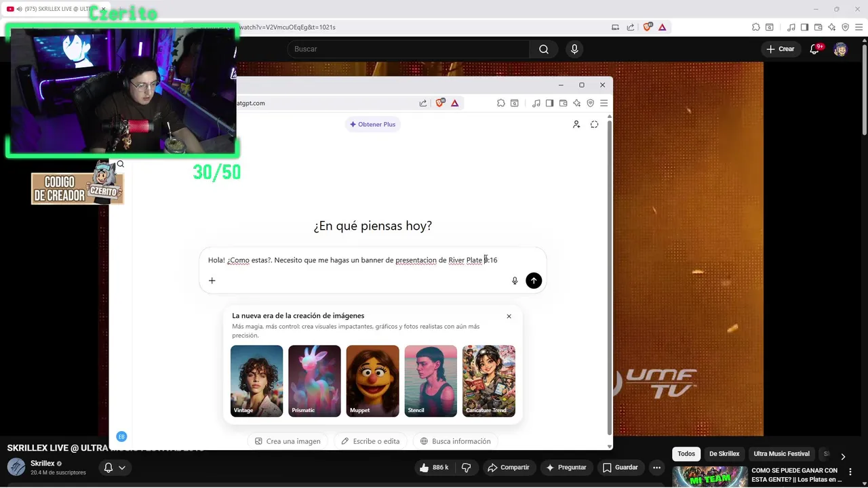Open menu for recommended video COMO SE PUEDE GANAR
Image resolution: width=868 pixels, height=488 pixels.
(850, 472)
